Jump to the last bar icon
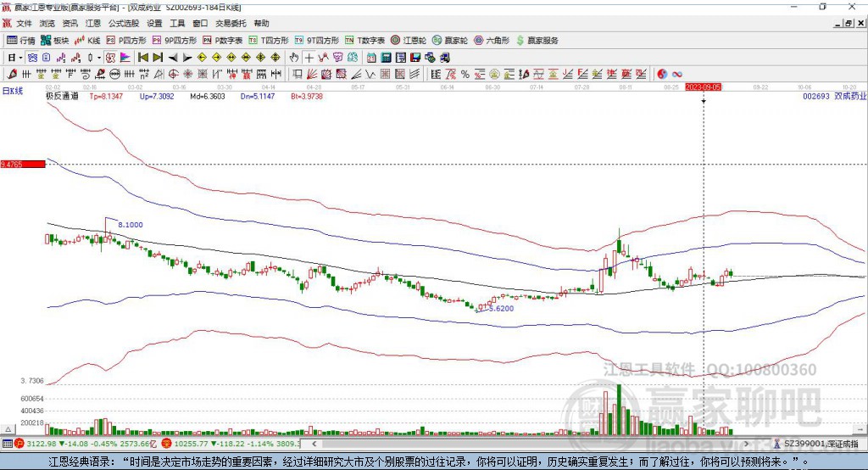This screenshot has height=470, width=868. 158,58
